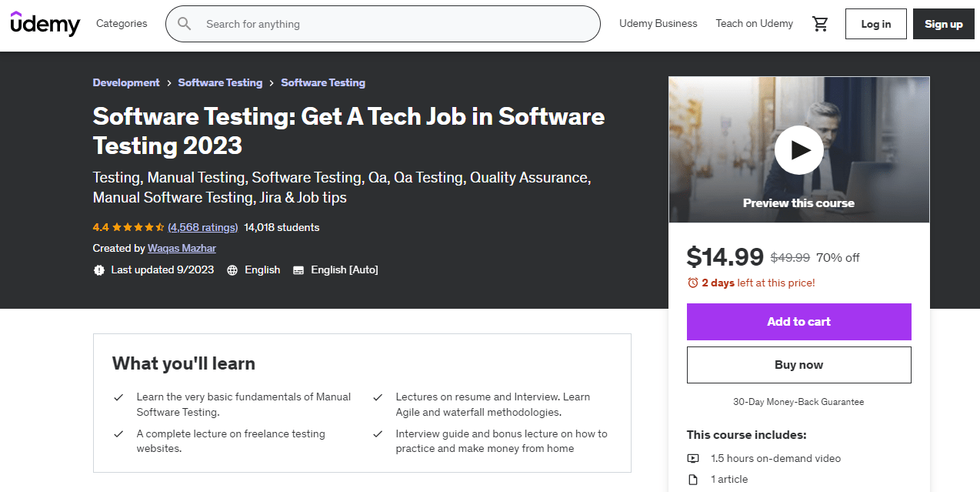Click the last-updated info icon
This screenshot has height=492, width=980.
(x=98, y=269)
